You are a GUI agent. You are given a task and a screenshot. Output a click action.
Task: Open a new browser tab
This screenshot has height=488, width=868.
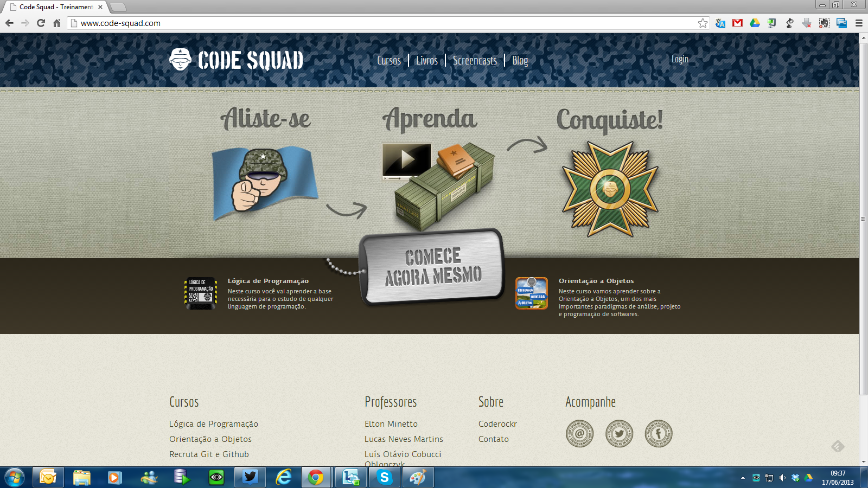coord(118,7)
